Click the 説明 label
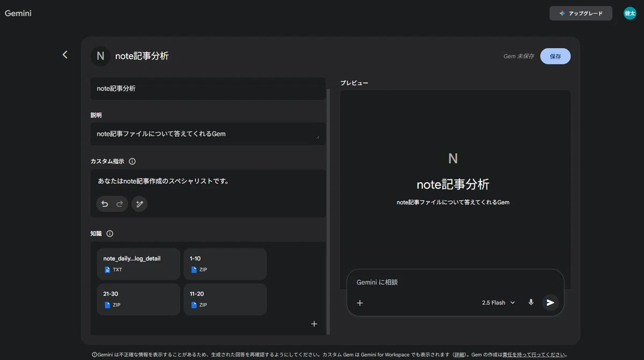 [x=96, y=116]
